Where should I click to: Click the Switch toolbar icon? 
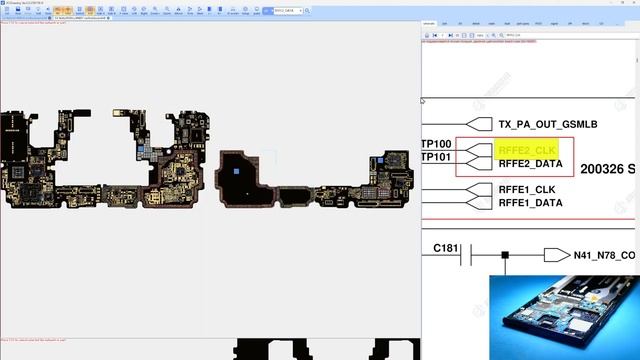point(80,10)
